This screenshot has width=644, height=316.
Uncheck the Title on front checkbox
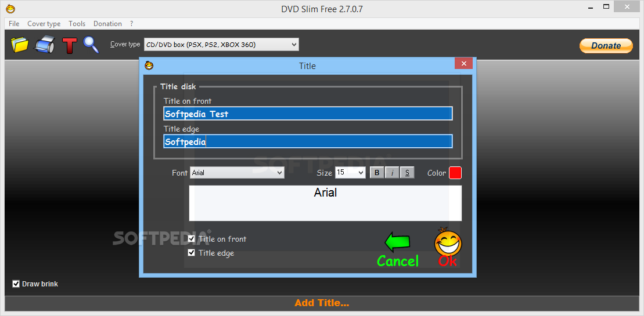click(x=192, y=238)
